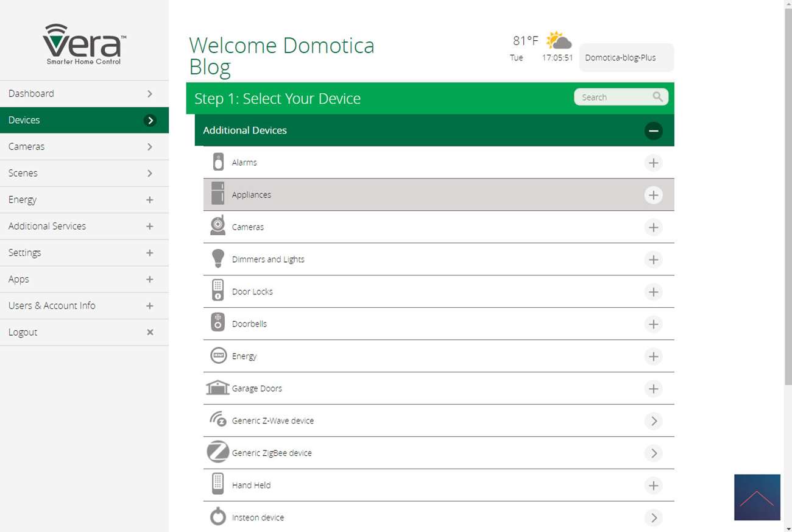Click the Insteon device icon
792x532 pixels.
click(x=217, y=517)
